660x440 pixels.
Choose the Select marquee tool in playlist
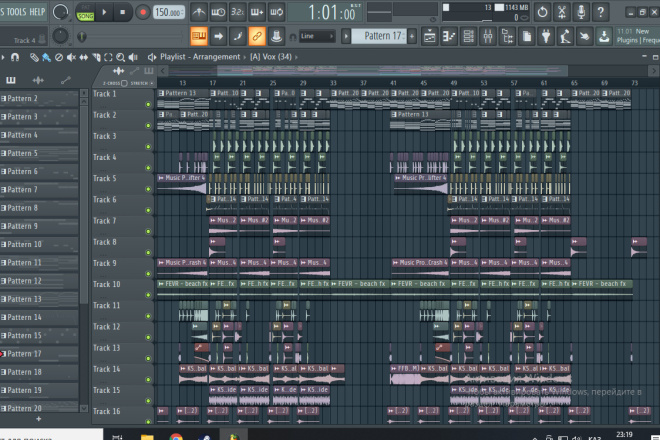tap(108, 57)
